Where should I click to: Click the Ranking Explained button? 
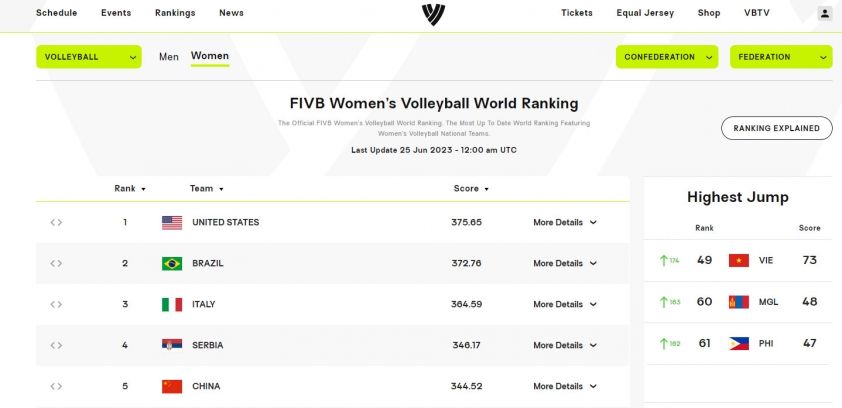pos(776,128)
